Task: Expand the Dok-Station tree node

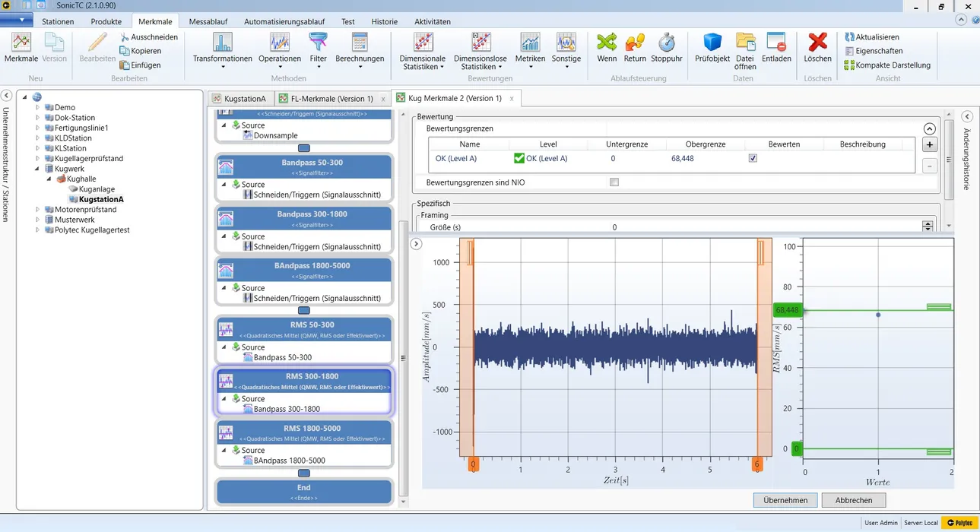Action: 37,118
